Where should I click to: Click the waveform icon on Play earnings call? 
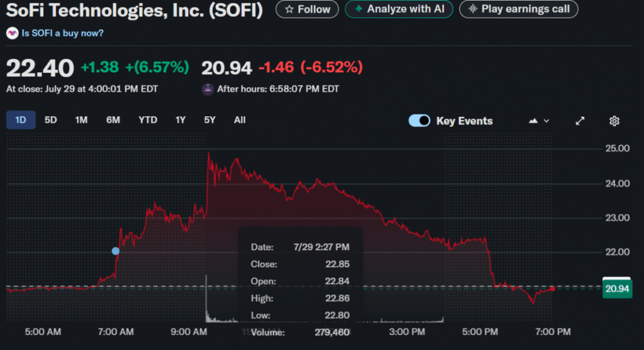pyautogui.click(x=472, y=9)
